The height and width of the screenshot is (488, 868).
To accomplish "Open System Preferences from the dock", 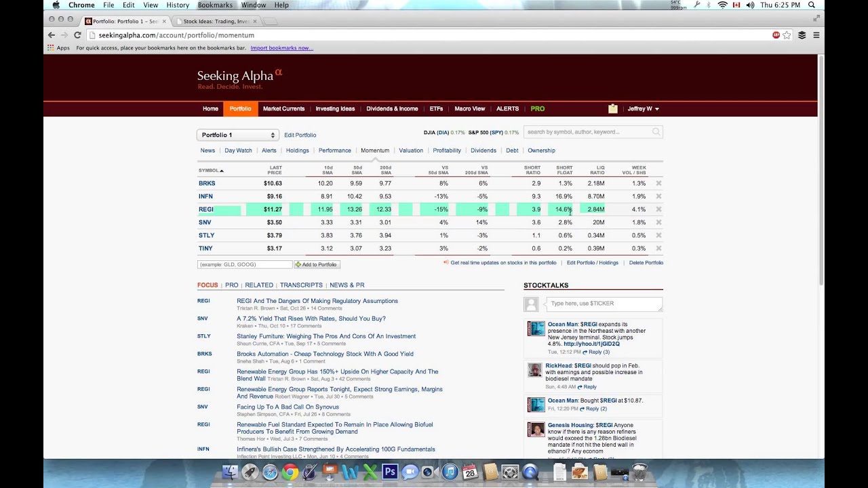I will click(510, 472).
